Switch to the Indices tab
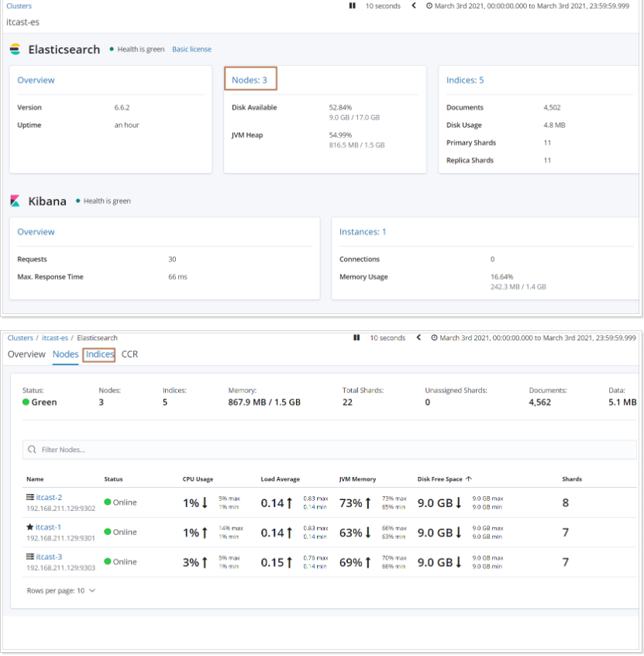Viewport: 644px width, 656px height. pyautogui.click(x=99, y=354)
